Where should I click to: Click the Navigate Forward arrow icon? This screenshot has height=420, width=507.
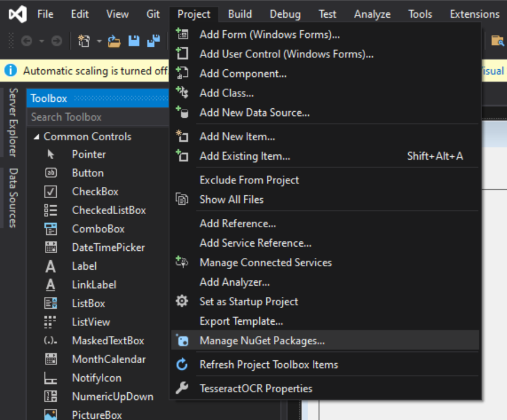pyautogui.click(x=57, y=41)
